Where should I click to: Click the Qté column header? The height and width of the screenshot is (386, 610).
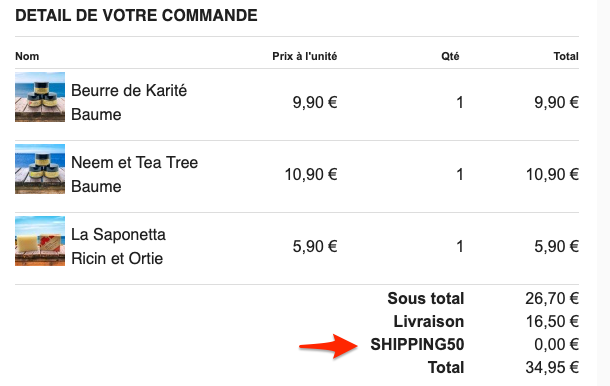[450, 56]
